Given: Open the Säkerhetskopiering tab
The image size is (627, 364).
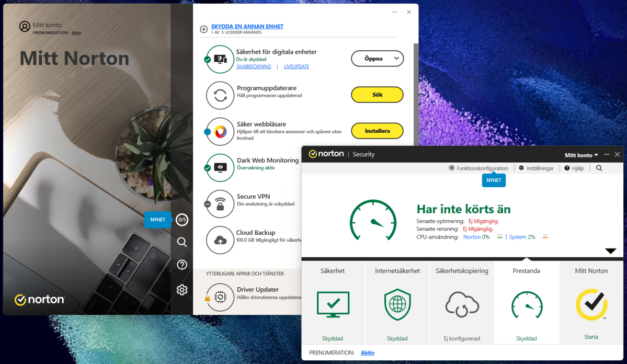Looking at the screenshot, I should tap(462, 302).
